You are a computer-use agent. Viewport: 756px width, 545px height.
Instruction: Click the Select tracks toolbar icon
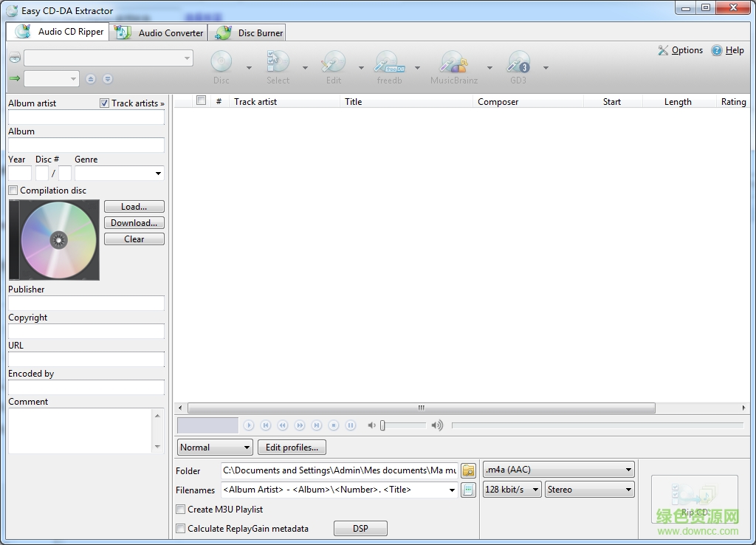click(x=277, y=63)
